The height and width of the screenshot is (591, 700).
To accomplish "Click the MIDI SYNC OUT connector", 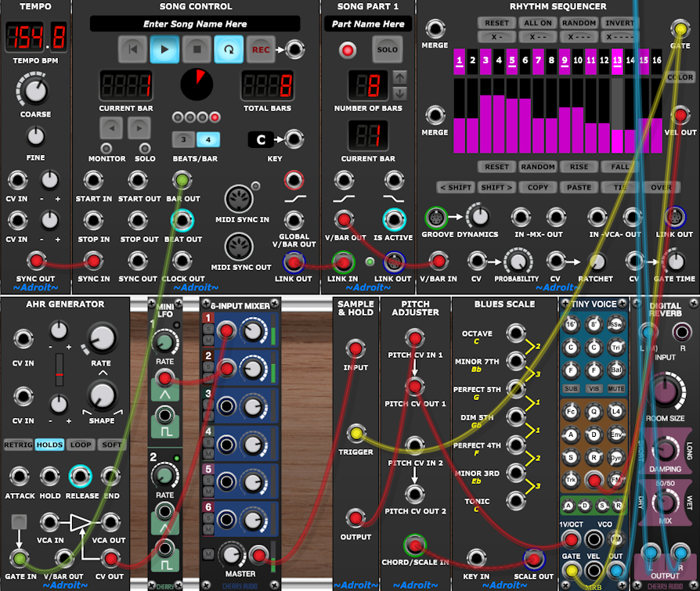I will (x=239, y=247).
